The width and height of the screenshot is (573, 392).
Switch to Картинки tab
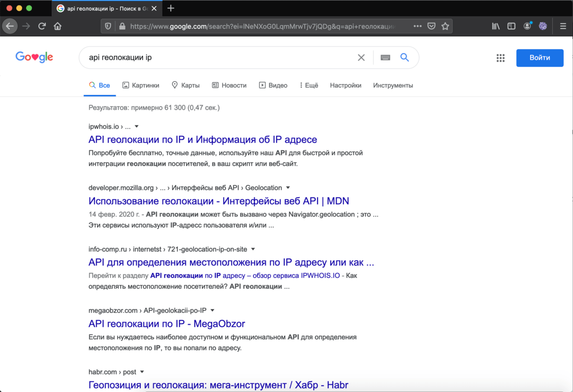[x=141, y=86]
